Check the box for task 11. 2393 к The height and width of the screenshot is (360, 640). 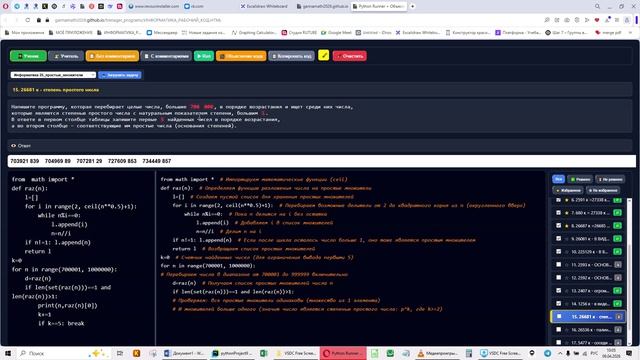(x=558, y=264)
